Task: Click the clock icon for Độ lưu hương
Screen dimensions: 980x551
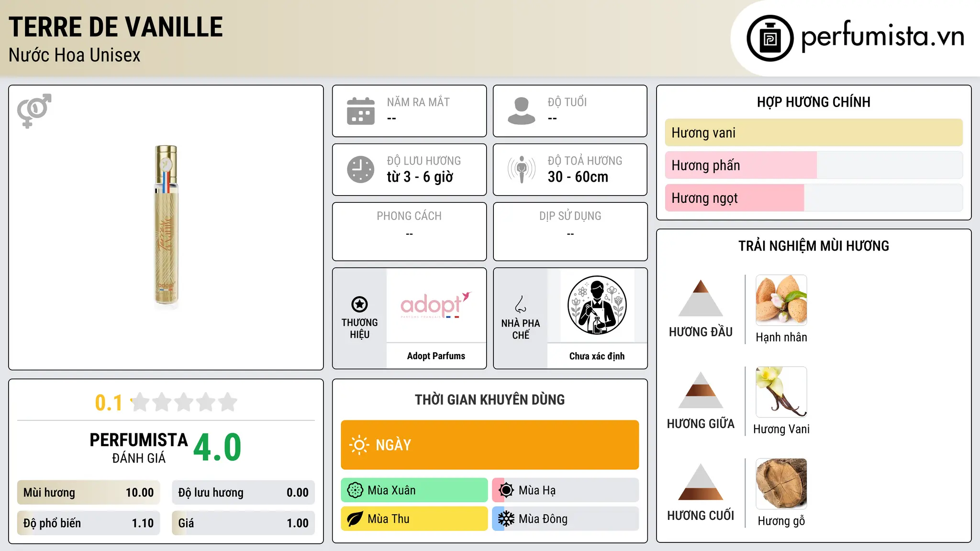Action: pyautogui.click(x=361, y=169)
